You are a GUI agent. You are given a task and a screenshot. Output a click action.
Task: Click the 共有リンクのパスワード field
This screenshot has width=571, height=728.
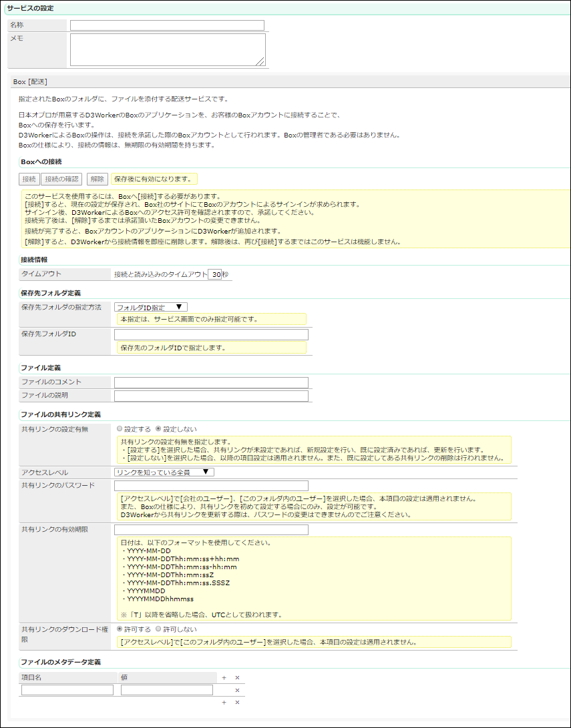coord(211,486)
